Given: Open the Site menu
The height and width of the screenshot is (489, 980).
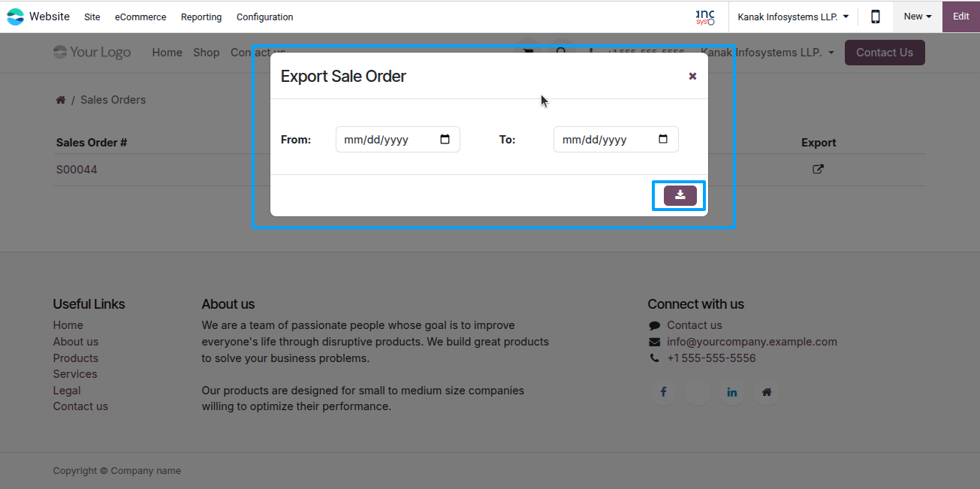Looking at the screenshot, I should point(92,17).
